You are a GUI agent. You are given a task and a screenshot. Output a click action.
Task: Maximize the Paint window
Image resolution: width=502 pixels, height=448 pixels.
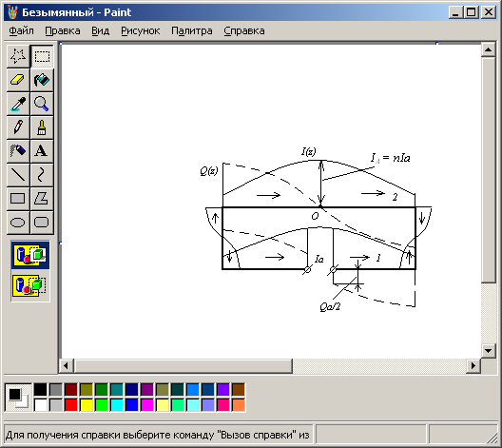pyautogui.click(x=471, y=12)
